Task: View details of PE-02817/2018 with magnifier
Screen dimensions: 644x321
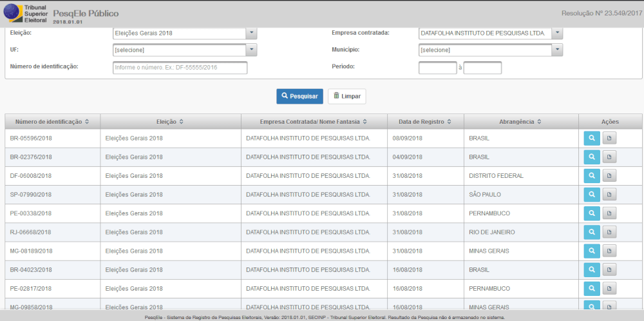Action: [x=592, y=288]
